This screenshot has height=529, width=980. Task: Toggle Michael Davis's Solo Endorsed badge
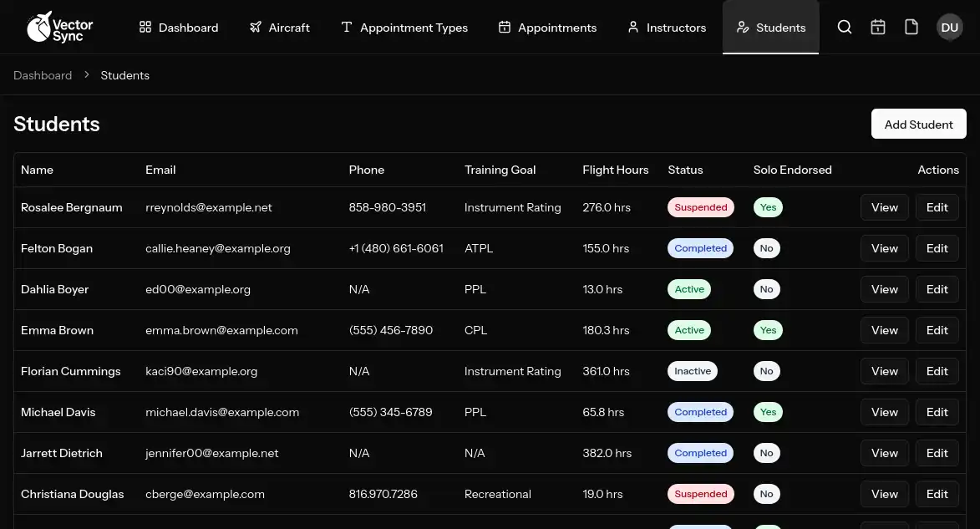coord(768,411)
